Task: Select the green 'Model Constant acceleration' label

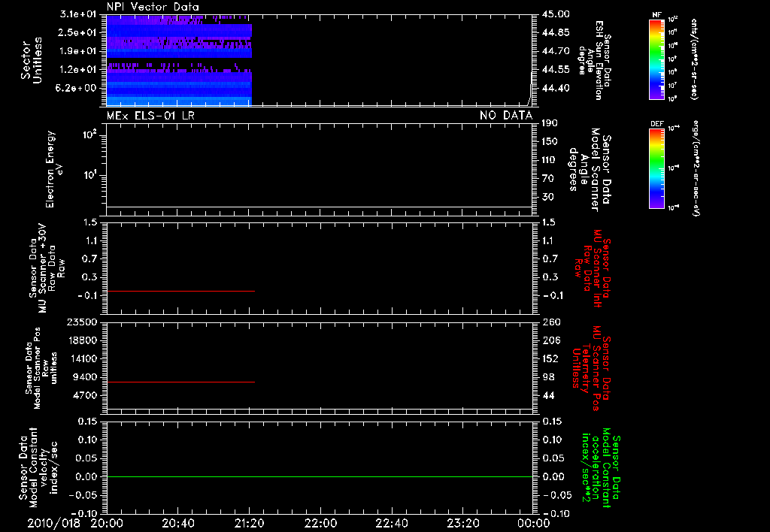Action: (x=602, y=469)
